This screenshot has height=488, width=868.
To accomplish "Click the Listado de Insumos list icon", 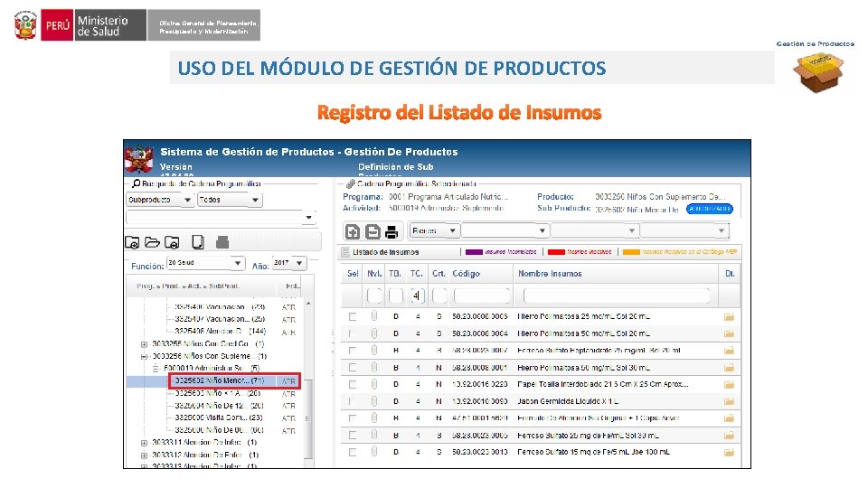I will tap(345, 252).
